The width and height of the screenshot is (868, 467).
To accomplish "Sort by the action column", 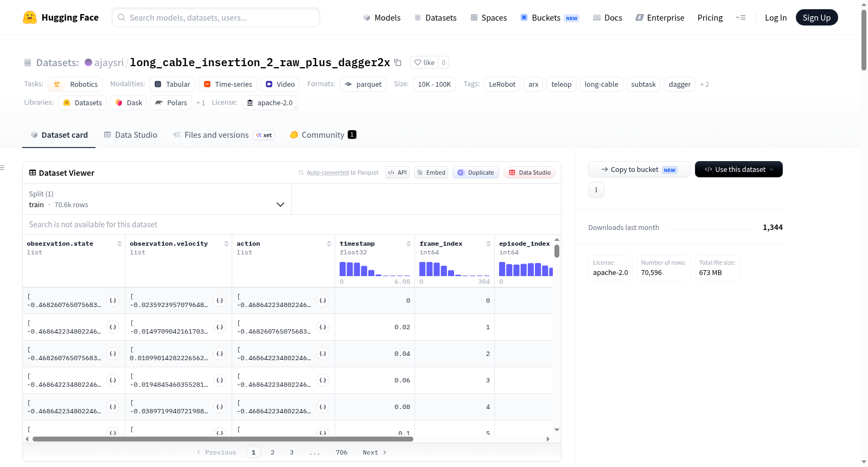I will (329, 244).
